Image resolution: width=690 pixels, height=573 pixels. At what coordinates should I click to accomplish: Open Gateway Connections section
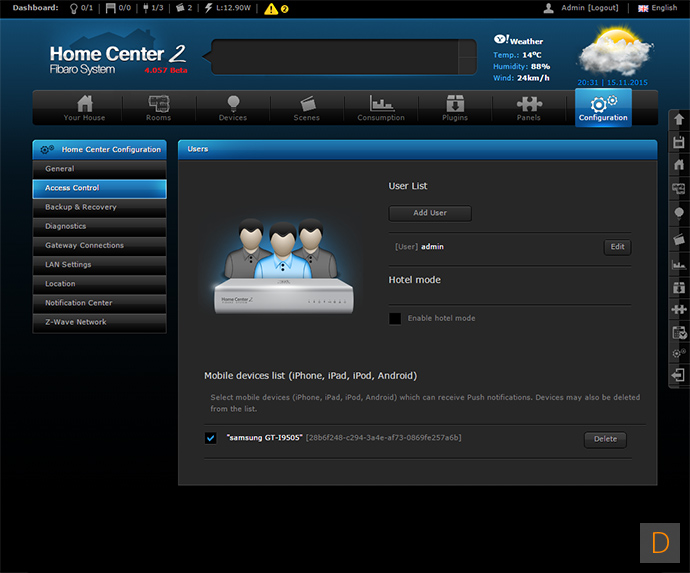pyautogui.click(x=99, y=246)
